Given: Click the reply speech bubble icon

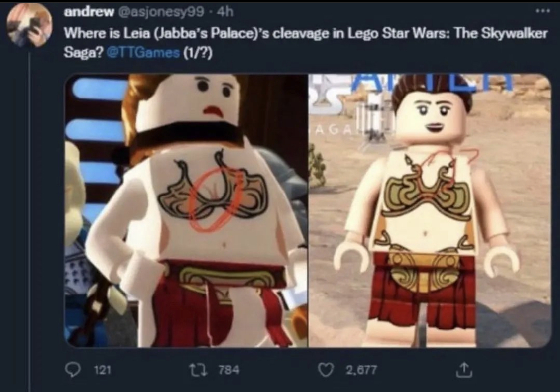Looking at the screenshot, I should point(73,370).
